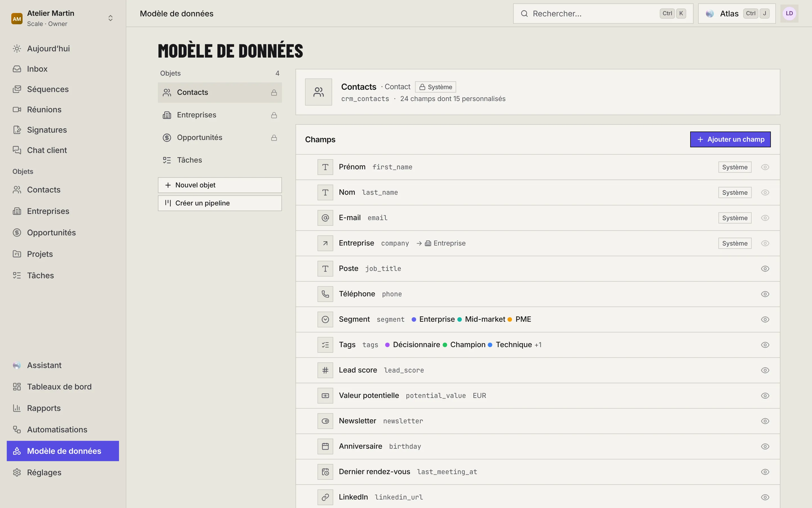Open Modèle de données in sidebar
This screenshot has width=812, height=508.
tap(63, 451)
